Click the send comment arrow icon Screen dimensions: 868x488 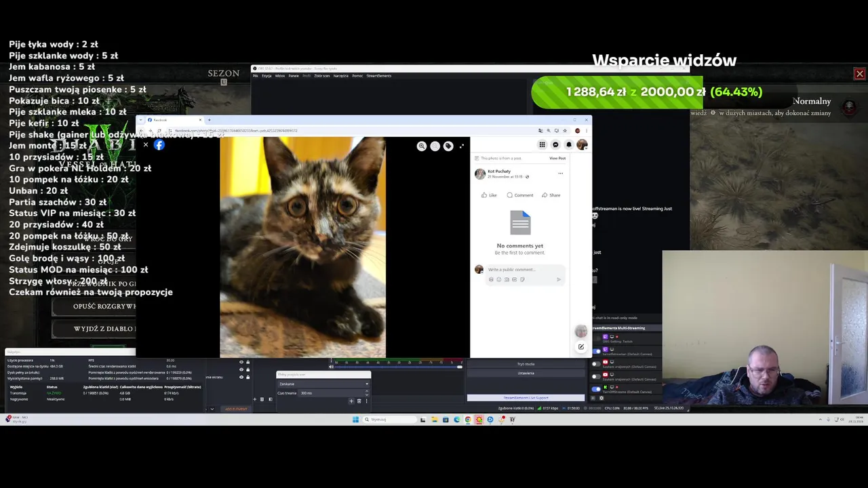click(x=559, y=279)
